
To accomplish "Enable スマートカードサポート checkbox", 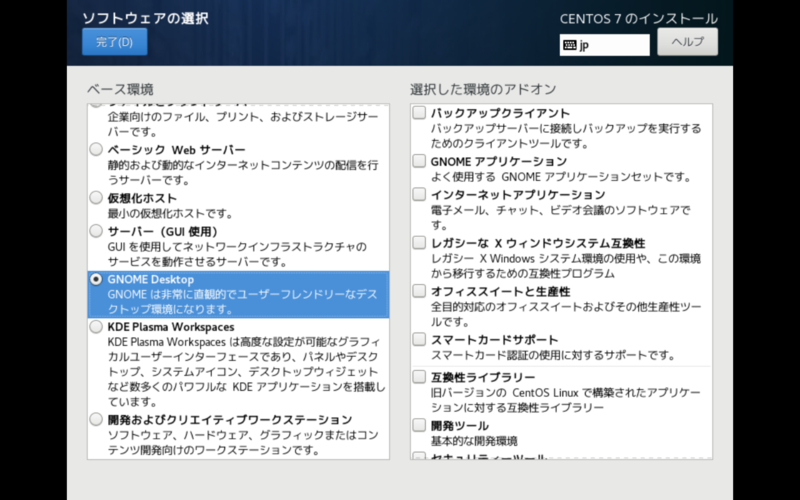I will [419, 339].
